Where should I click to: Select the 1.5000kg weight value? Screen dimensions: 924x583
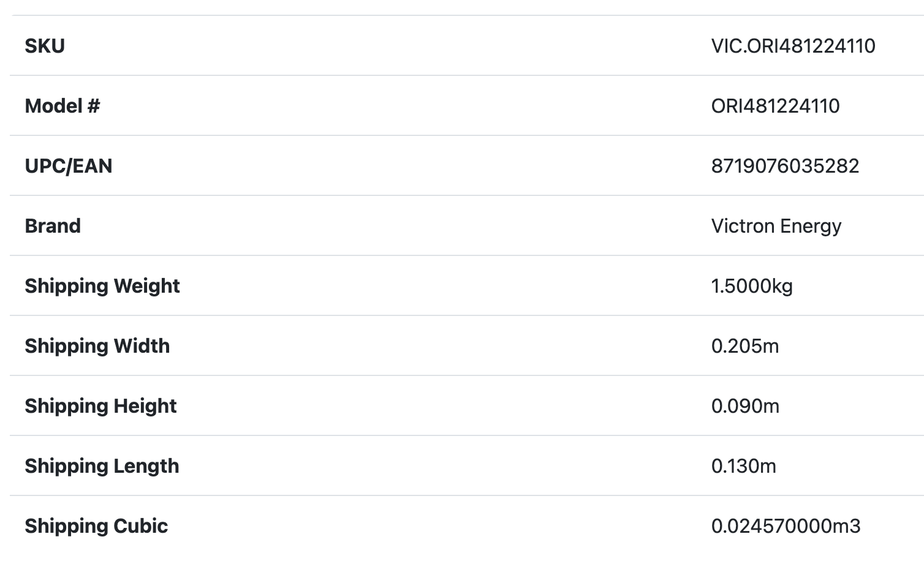point(752,286)
